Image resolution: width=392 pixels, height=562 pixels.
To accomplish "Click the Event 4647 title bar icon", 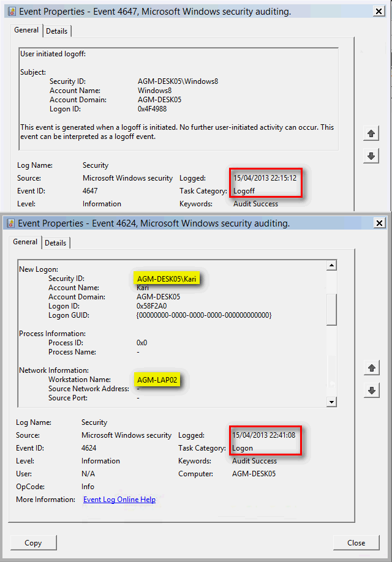I will [10, 11].
